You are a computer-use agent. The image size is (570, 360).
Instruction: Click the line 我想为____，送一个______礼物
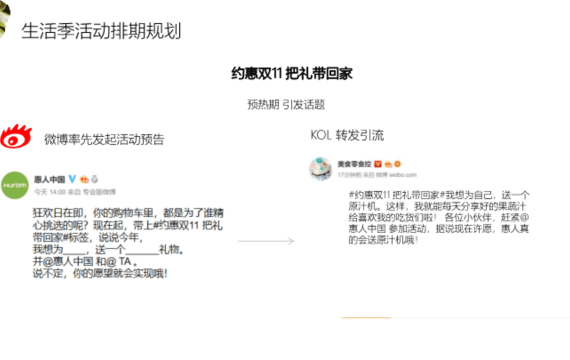pyautogui.click(x=108, y=249)
